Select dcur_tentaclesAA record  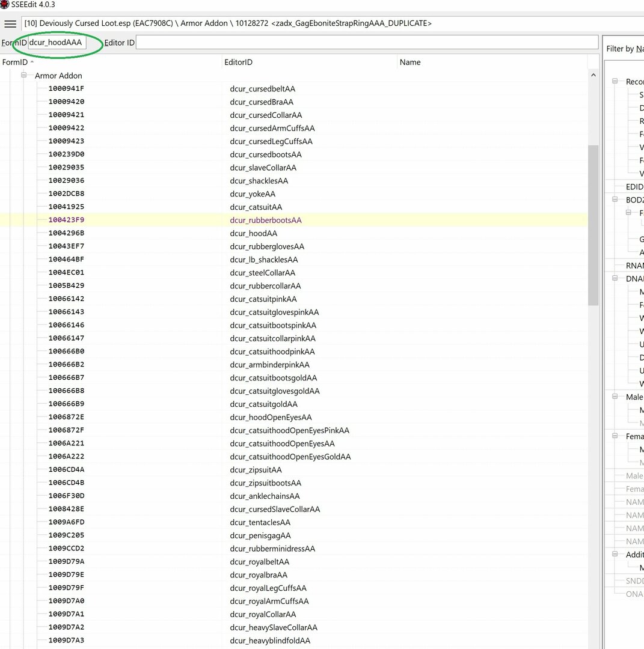(x=294, y=522)
